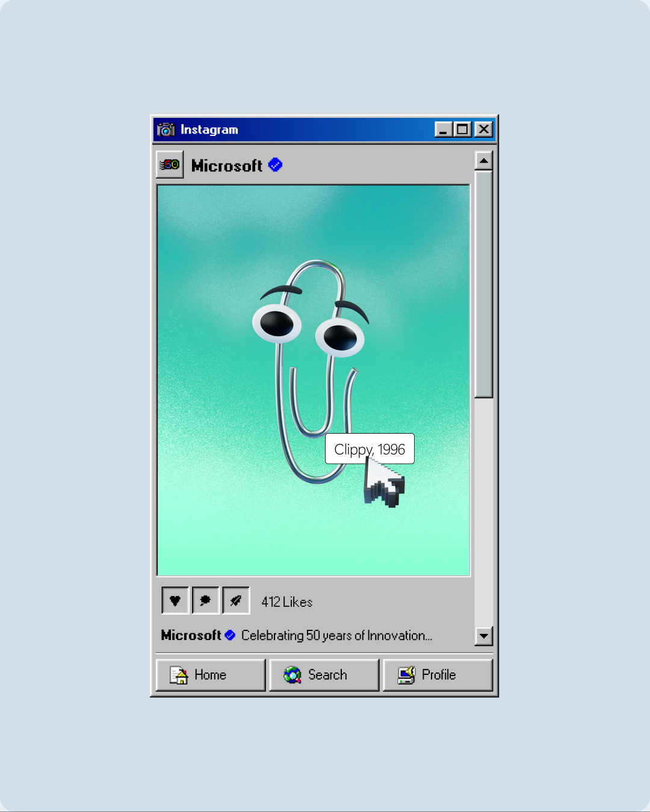
Task: Click verified badge next to Microsoft header
Action: tap(275, 165)
